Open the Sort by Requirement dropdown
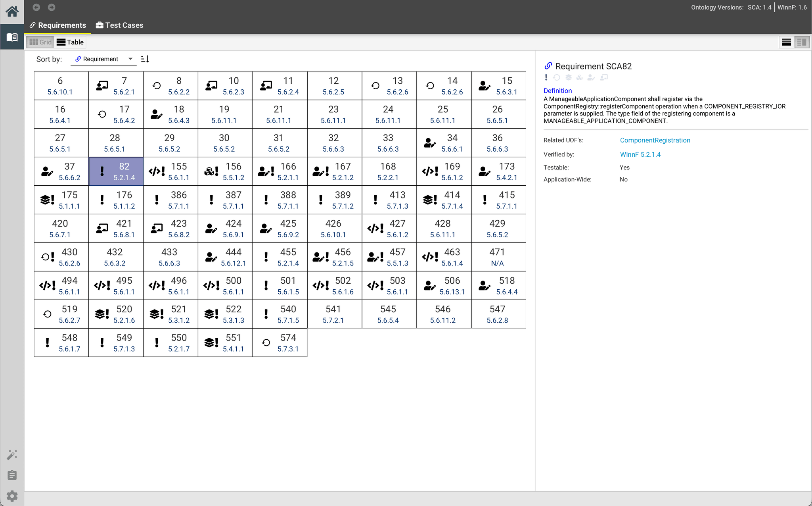This screenshot has height=506, width=812. [x=103, y=59]
